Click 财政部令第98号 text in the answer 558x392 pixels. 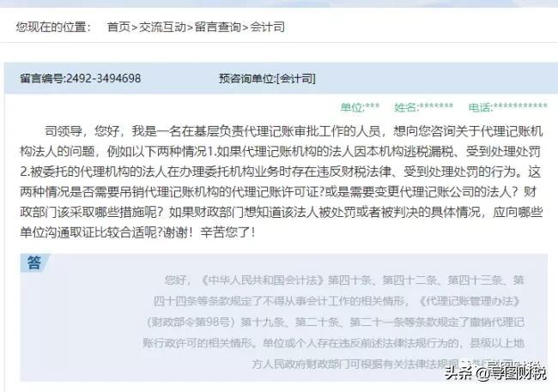pos(191,323)
